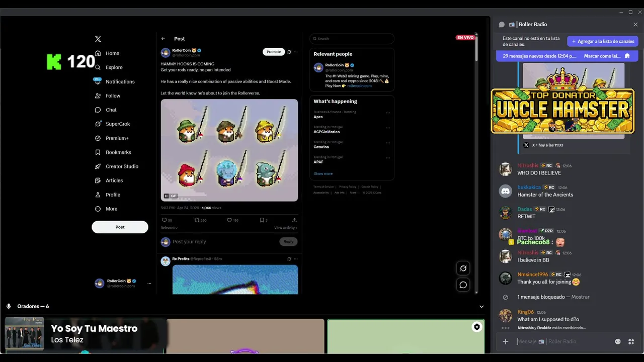Screen dimensions: 644x362
Task: Click floating Grok button
Action: coord(463,268)
